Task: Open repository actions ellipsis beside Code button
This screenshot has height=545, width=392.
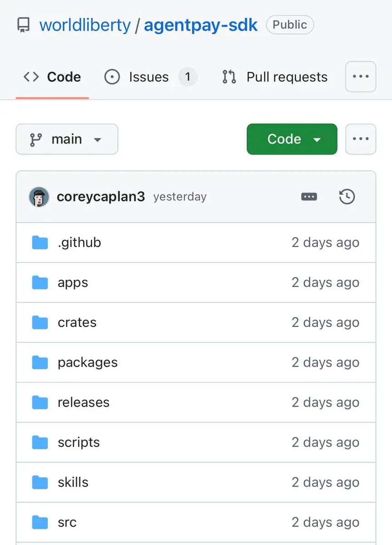Action: click(x=361, y=139)
